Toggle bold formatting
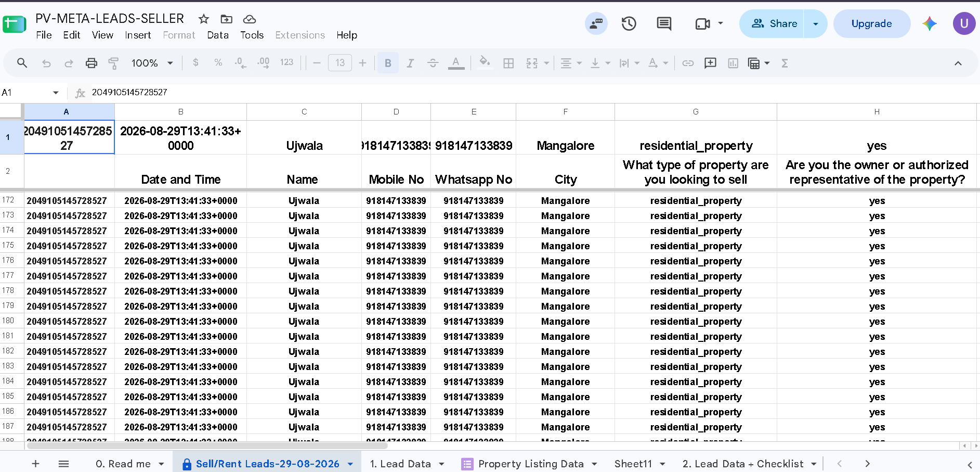This screenshot has height=472, width=980. 388,63
